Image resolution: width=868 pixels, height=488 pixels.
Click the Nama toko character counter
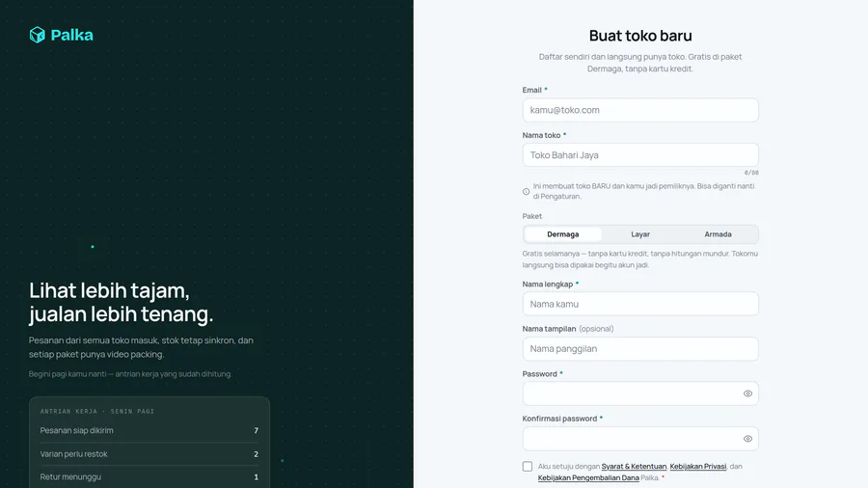click(x=751, y=173)
